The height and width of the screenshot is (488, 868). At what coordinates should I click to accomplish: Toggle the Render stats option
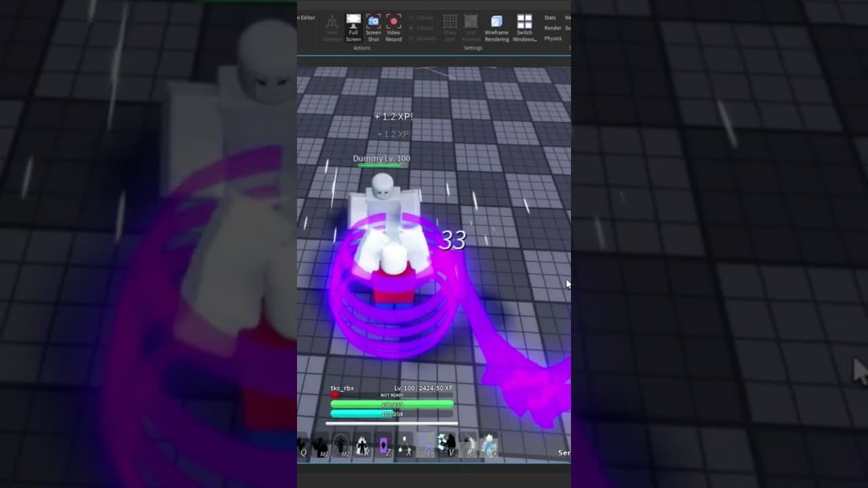[x=553, y=28]
